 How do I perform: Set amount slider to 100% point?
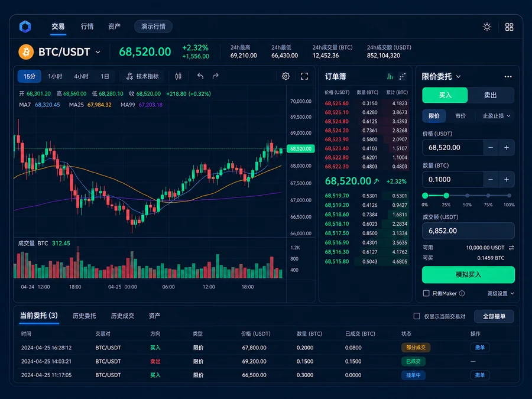pos(509,196)
